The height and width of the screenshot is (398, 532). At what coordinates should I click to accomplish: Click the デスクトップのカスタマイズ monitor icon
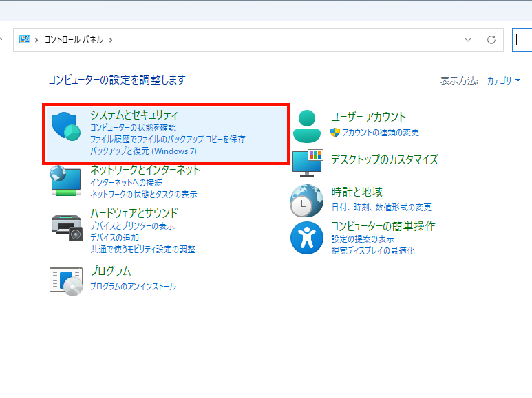click(x=308, y=163)
